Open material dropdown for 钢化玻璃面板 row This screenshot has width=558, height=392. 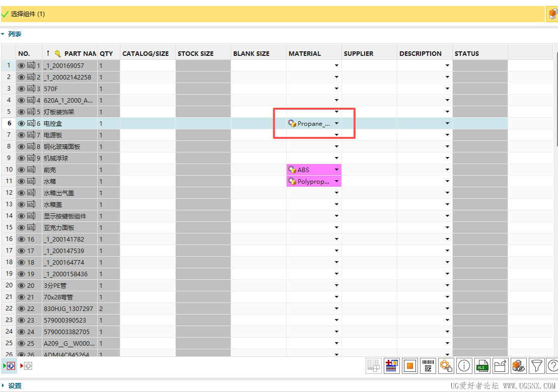pos(336,146)
